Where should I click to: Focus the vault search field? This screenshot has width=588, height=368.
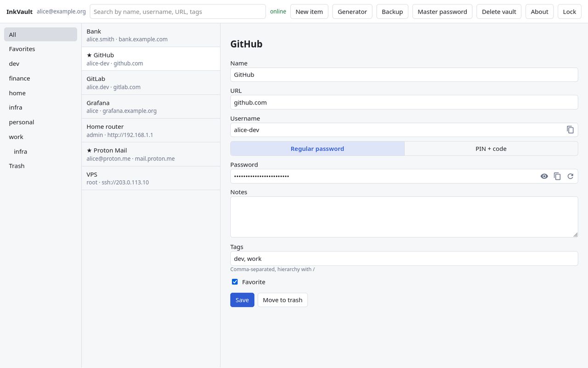pos(178,11)
